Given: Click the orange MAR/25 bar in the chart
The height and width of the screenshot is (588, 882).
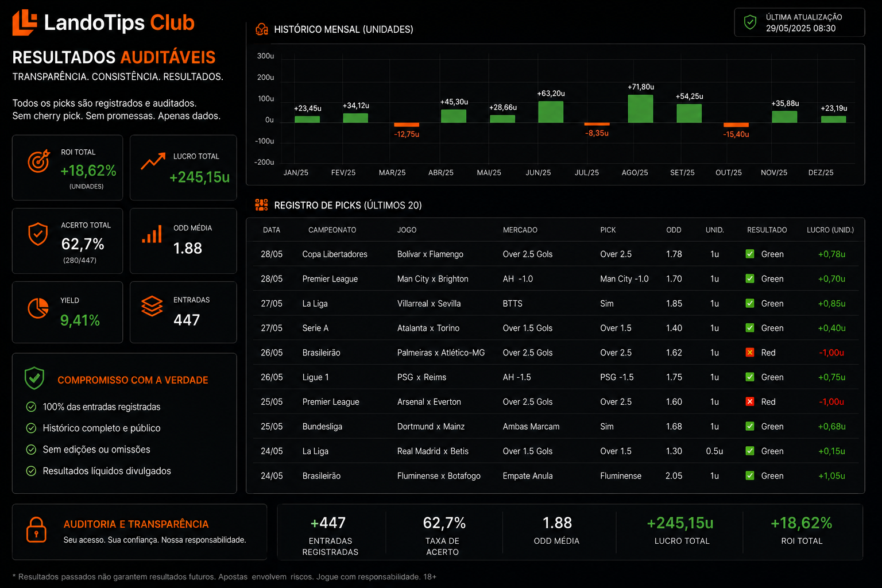Looking at the screenshot, I should click(x=407, y=125).
